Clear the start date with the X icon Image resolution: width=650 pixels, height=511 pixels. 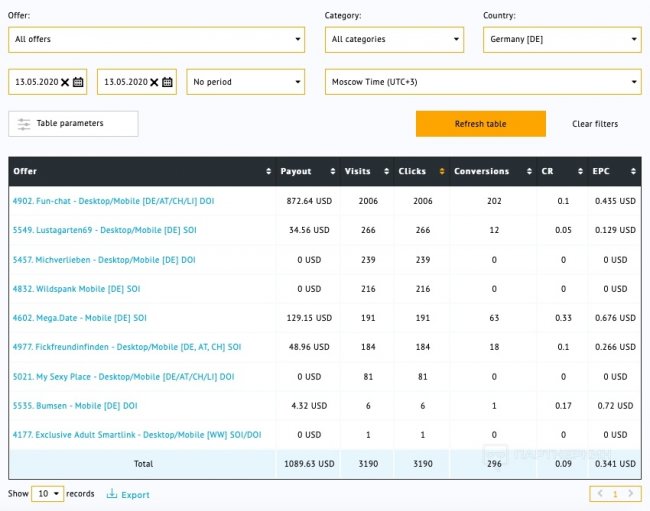pos(65,82)
